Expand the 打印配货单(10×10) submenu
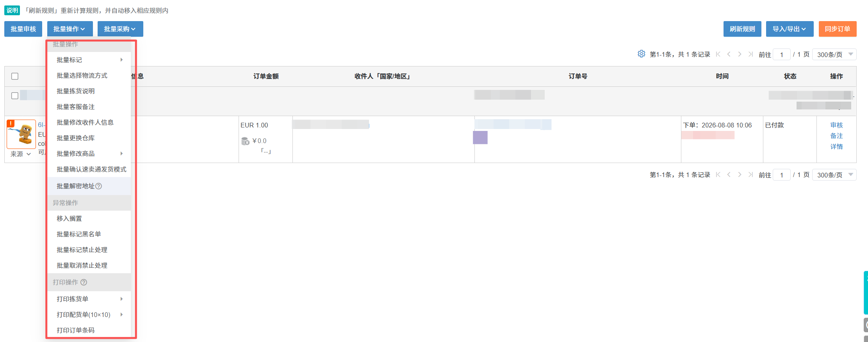This screenshot has width=868, height=342. pyautogui.click(x=89, y=315)
